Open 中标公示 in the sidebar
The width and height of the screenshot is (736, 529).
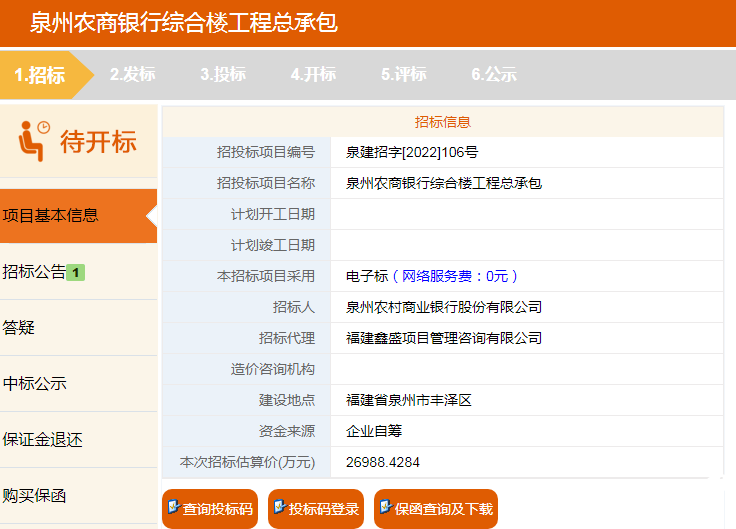click(x=78, y=383)
